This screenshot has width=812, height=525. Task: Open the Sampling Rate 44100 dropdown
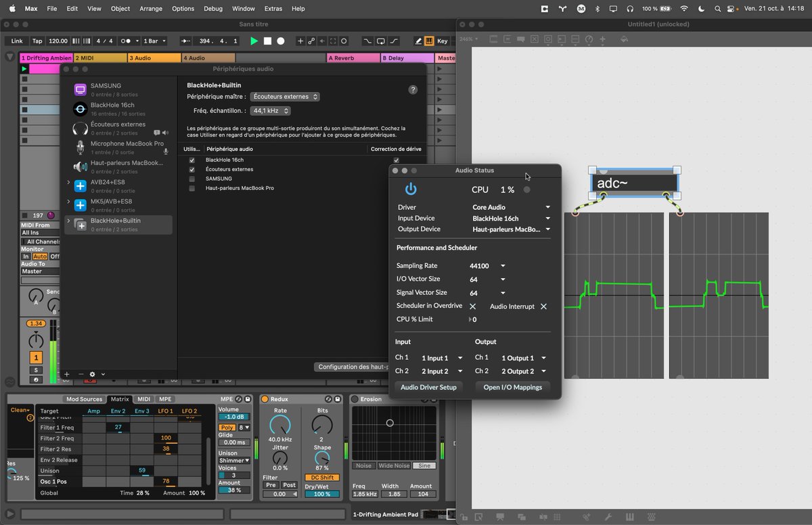(x=488, y=266)
